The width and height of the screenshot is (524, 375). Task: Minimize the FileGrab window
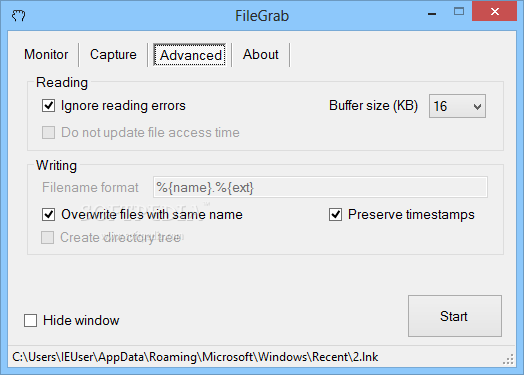[432, 14]
